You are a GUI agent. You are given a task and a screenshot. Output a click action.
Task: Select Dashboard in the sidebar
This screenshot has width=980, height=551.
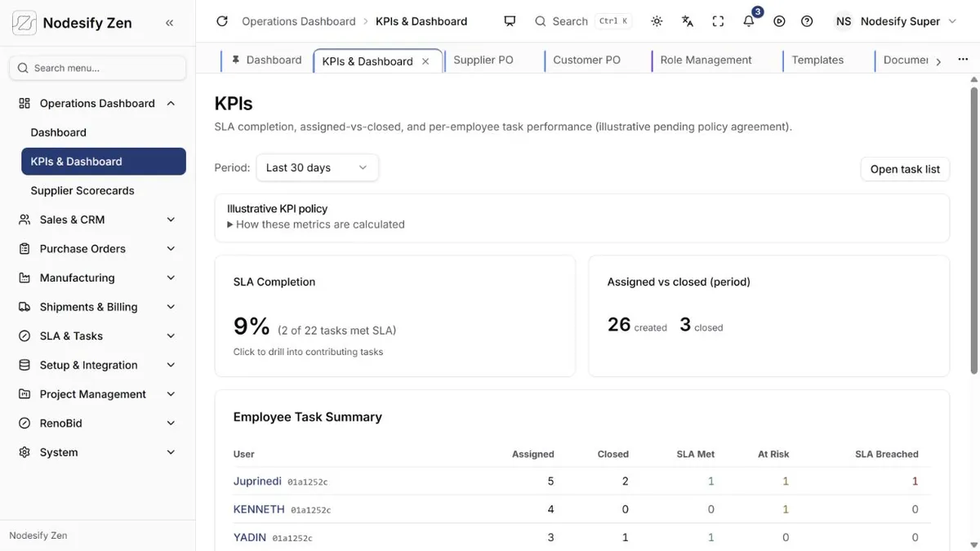tap(58, 132)
